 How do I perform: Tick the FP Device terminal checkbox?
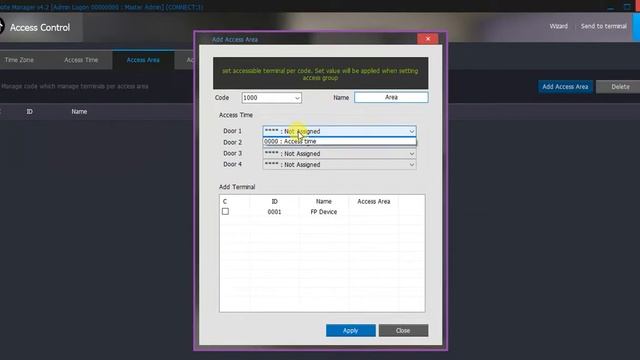point(225,211)
